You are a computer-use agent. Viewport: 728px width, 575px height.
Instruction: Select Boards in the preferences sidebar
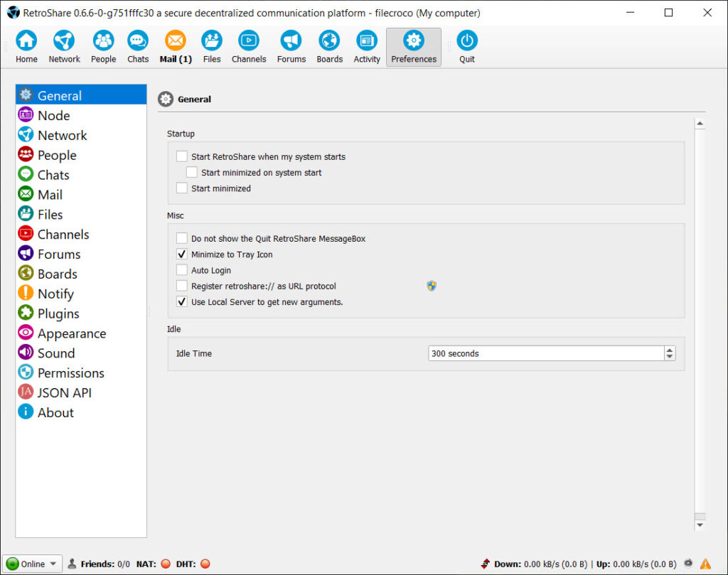click(81, 274)
